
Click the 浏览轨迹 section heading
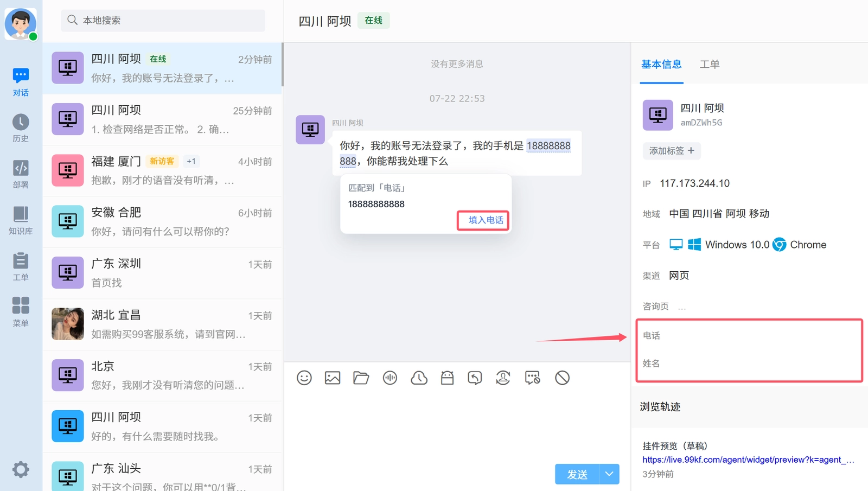pyautogui.click(x=660, y=407)
